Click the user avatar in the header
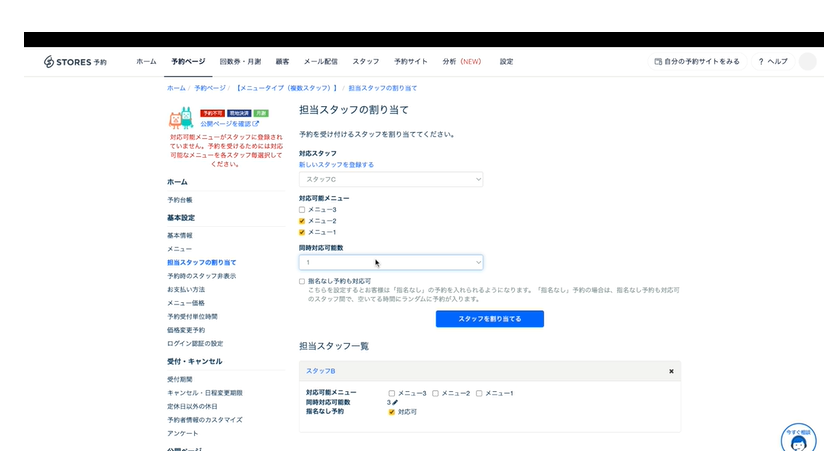 (807, 61)
